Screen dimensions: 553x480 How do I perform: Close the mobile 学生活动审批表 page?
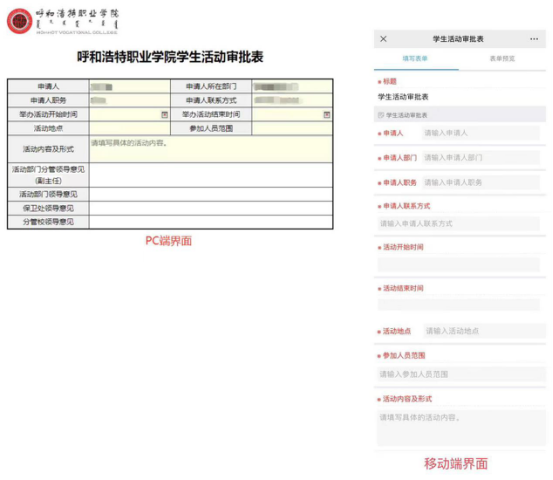click(x=383, y=39)
